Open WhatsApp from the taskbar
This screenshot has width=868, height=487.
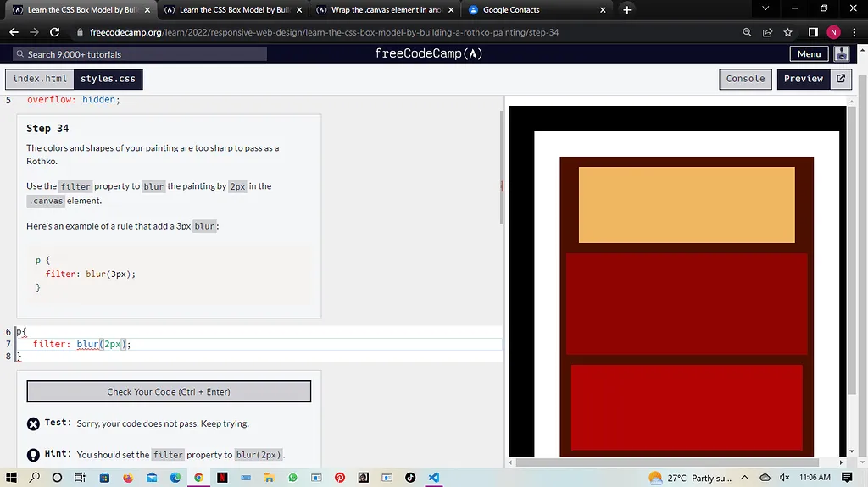292,477
